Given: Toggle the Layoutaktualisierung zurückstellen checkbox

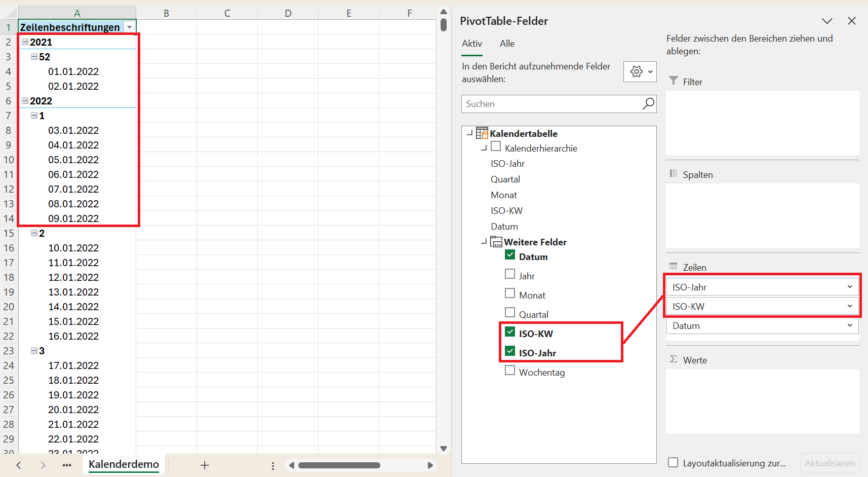Looking at the screenshot, I should (x=673, y=462).
